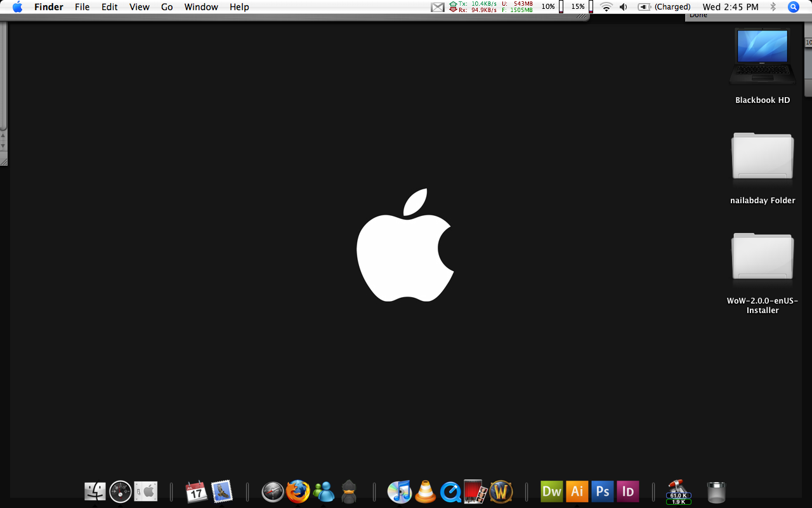The height and width of the screenshot is (508, 812).
Task: Launch Dashboard gauge icon in dock
Action: point(121,491)
